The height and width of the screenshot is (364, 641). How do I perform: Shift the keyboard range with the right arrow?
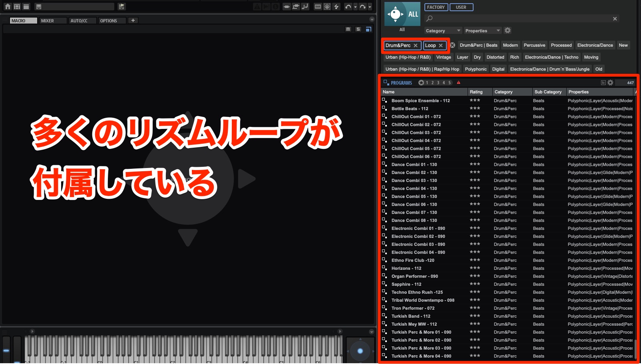340,331
